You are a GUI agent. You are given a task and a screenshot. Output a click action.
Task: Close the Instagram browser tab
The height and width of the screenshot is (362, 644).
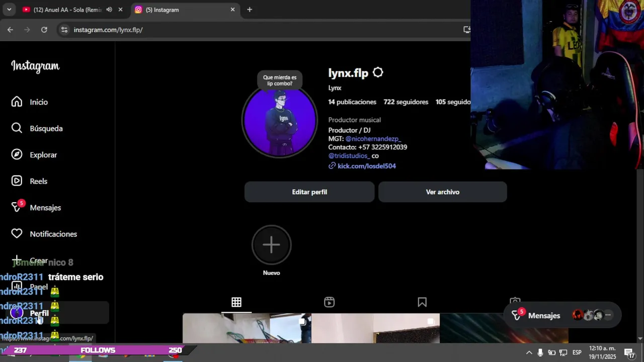(x=232, y=10)
